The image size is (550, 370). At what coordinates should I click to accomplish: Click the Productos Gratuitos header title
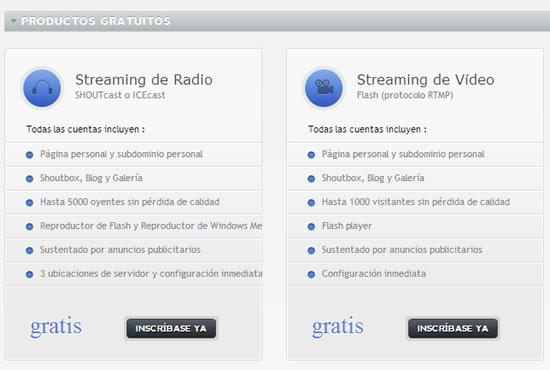click(x=96, y=21)
